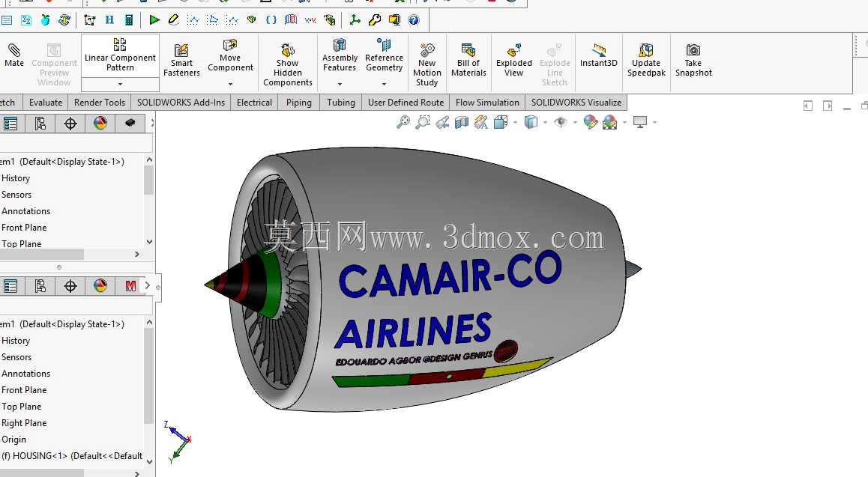Image resolution: width=868 pixels, height=477 pixels.
Task: Click Run green play icon in toolbar
Action: coord(154,20)
